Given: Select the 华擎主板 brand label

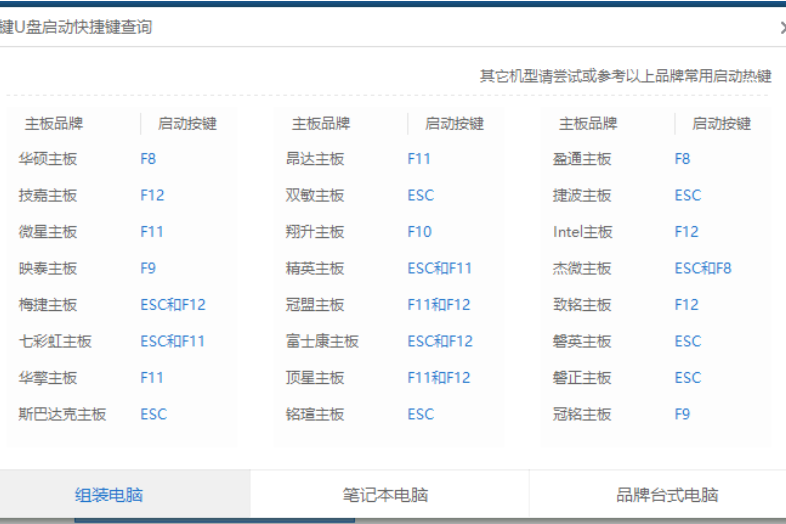Looking at the screenshot, I should (x=48, y=378).
